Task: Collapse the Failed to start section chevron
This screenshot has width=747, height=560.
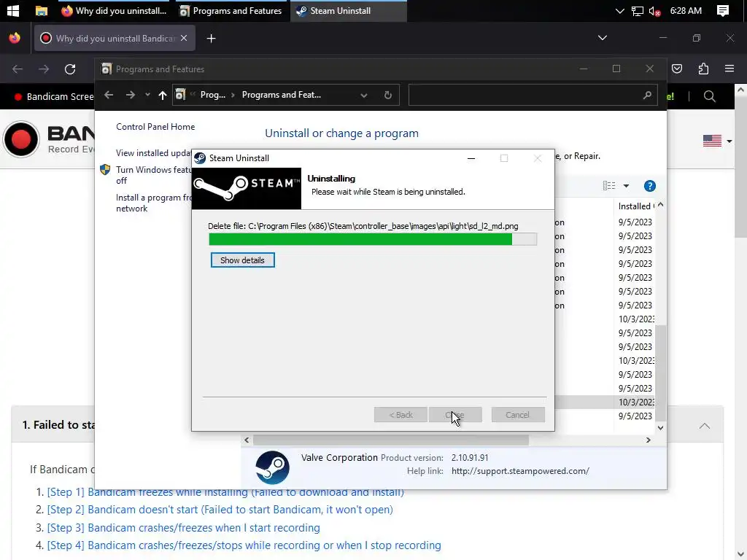Action: point(705,426)
